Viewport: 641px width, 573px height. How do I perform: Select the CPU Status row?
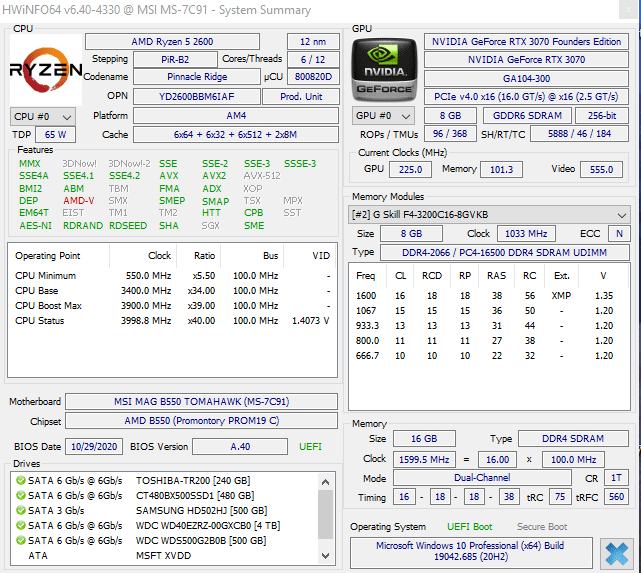[x=172, y=321]
